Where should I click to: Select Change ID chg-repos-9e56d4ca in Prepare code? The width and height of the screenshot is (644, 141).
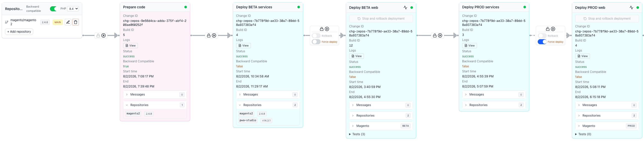pos(155,23)
